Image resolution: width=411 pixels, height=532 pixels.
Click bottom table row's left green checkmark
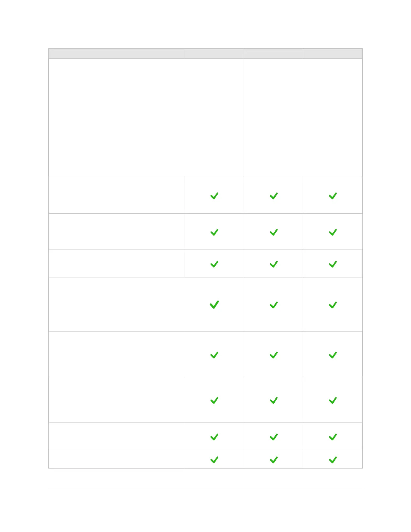(x=214, y=460)
